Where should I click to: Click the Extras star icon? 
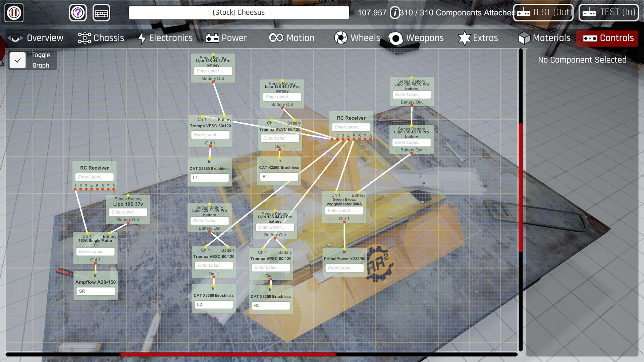pos(465,38)
